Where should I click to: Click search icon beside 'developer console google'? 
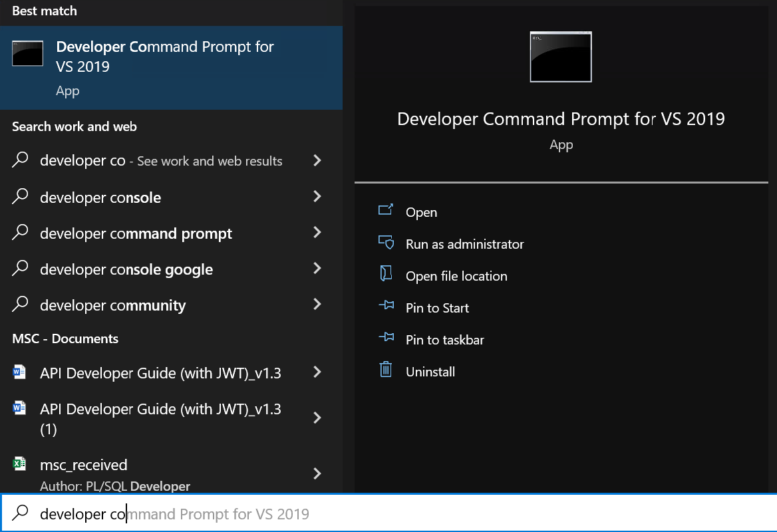(21, 268)
